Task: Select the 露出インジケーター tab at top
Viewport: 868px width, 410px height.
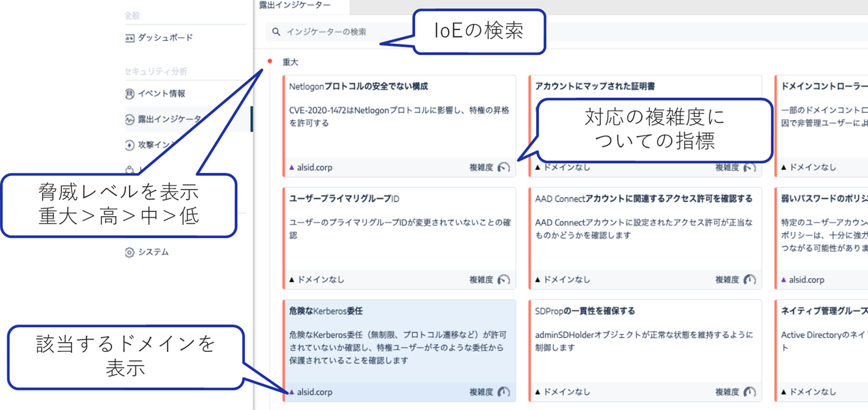Action: [x=295, y=5]
